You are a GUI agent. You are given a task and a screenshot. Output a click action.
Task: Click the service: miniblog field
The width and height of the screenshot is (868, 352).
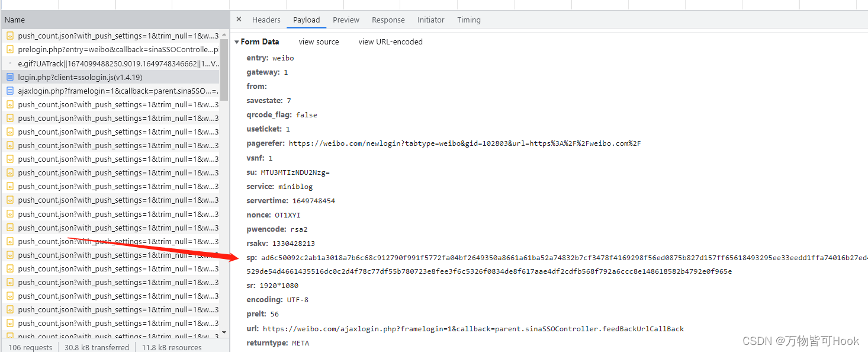pos(279,187)
